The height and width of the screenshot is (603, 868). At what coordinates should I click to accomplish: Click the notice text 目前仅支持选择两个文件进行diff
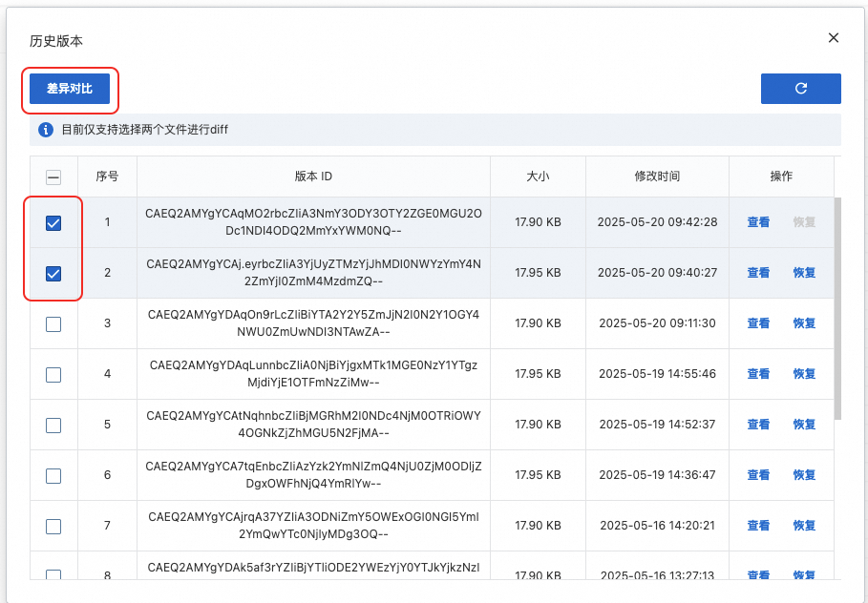pos(144,130)
